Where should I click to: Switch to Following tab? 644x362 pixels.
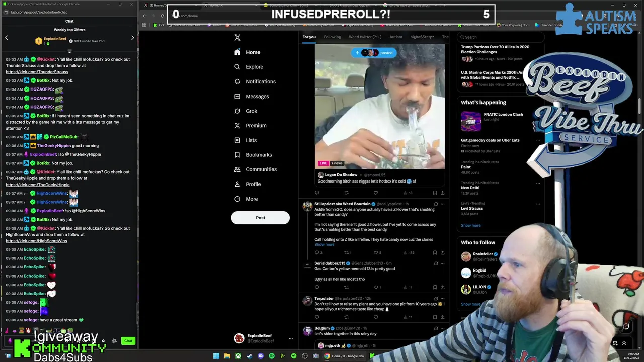[x=332, y=37]
